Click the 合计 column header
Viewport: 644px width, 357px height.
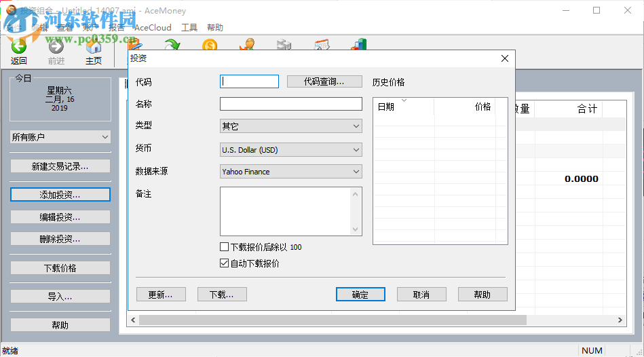(x=569, y=109)
